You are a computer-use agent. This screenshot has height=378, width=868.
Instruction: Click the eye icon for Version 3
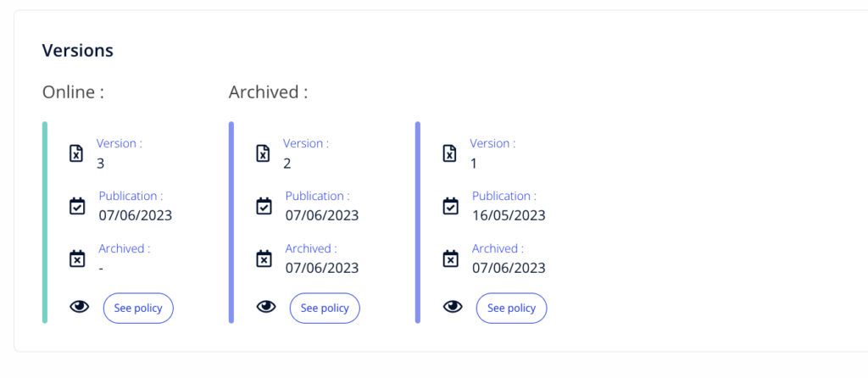pos(79,307)
